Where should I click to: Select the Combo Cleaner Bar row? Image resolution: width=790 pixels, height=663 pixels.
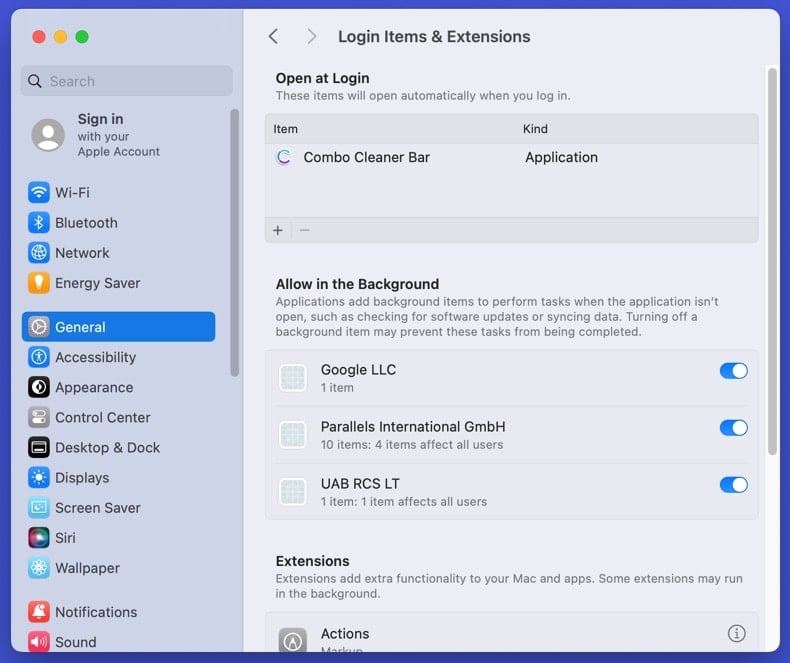[x=511, y=157]
